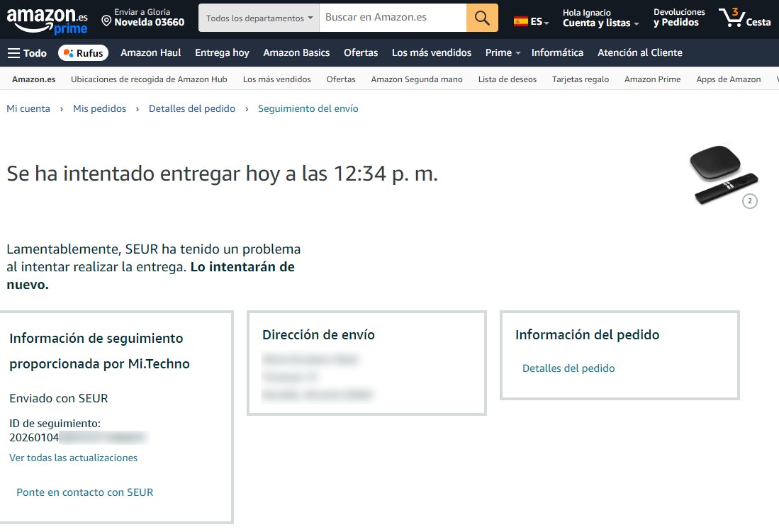The width and height of the screenshot is (779, 532).
Task: Open Atención al Cliente
Action: (x=640, y=52)
